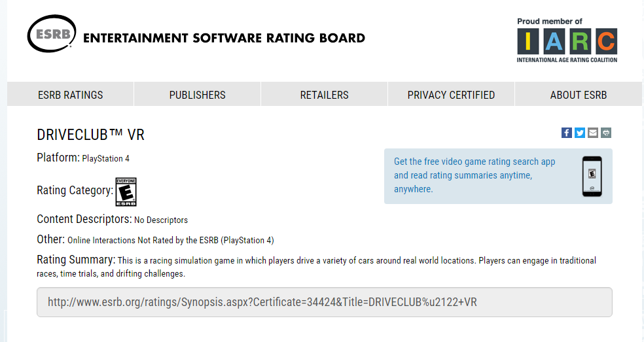The image size is (644, 342).
Task: Click the smartphone app image
Action: pyautogui.click(x=592, y=176)
